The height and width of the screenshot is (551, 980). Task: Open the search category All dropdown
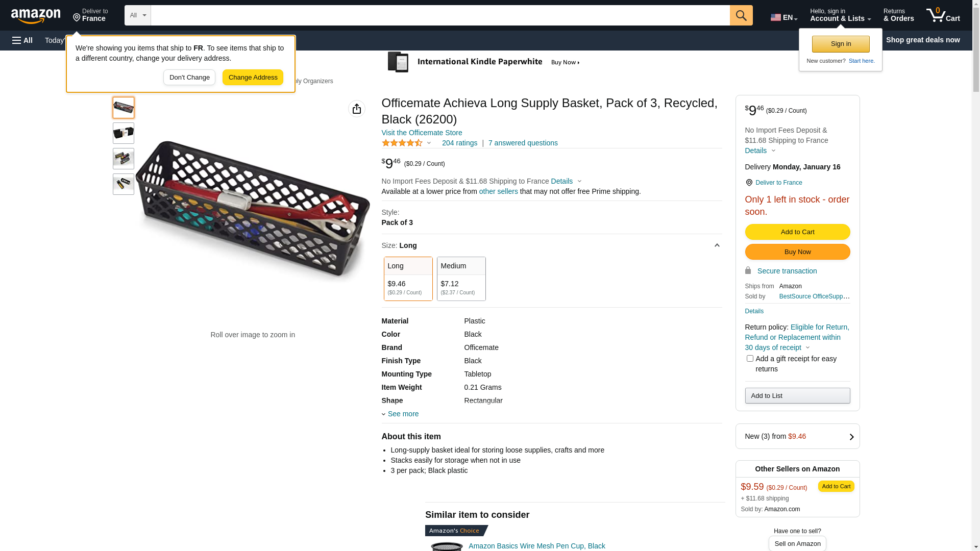[138, 15]
